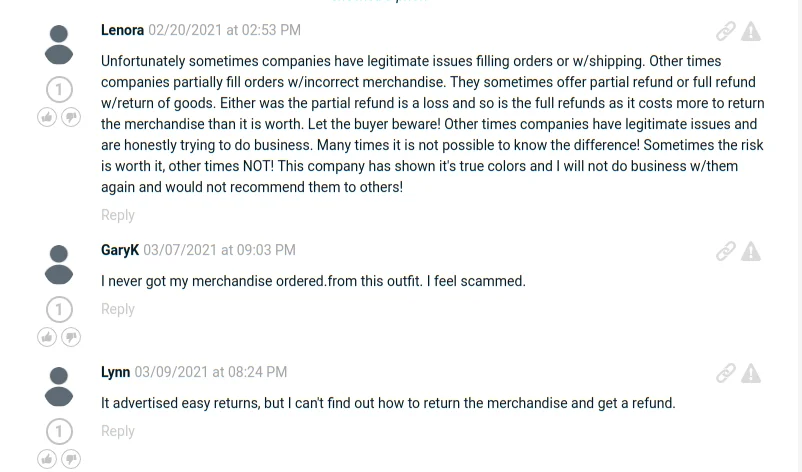
Task: Click Lenora's avatar image
Action: (59, 45)
